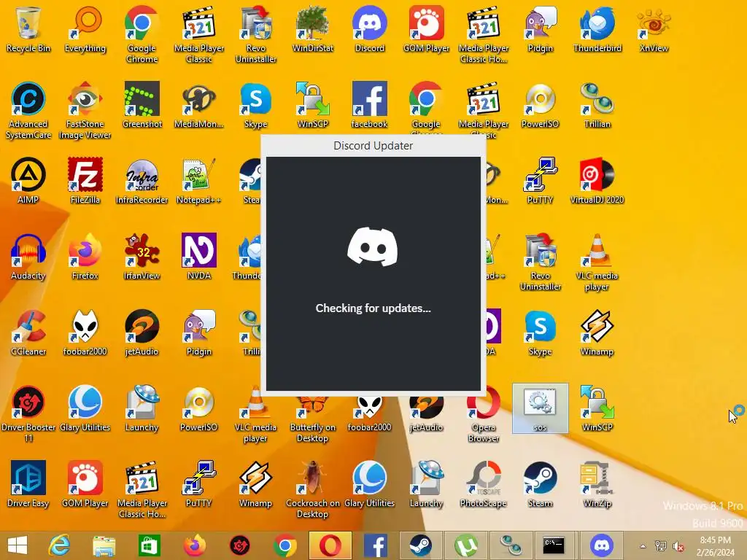Open the Recycle Bin desktop icon
747x560 pixels.
pyautogui.click(x=28, y=29)
